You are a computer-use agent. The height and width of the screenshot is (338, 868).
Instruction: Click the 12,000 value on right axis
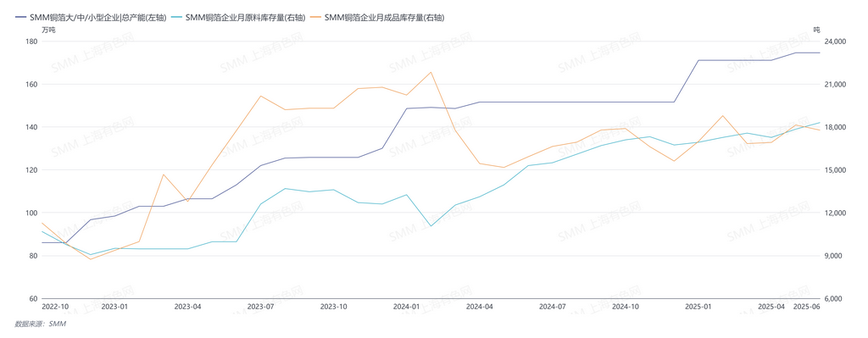coord(836,213)
